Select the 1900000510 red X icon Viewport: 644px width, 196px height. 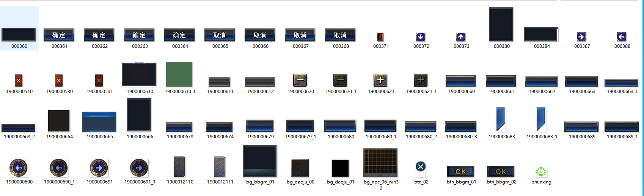tap(19, 81)
